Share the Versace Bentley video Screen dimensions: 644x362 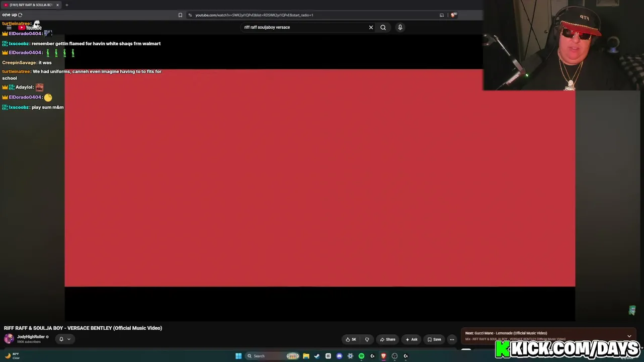coord(387,339)
